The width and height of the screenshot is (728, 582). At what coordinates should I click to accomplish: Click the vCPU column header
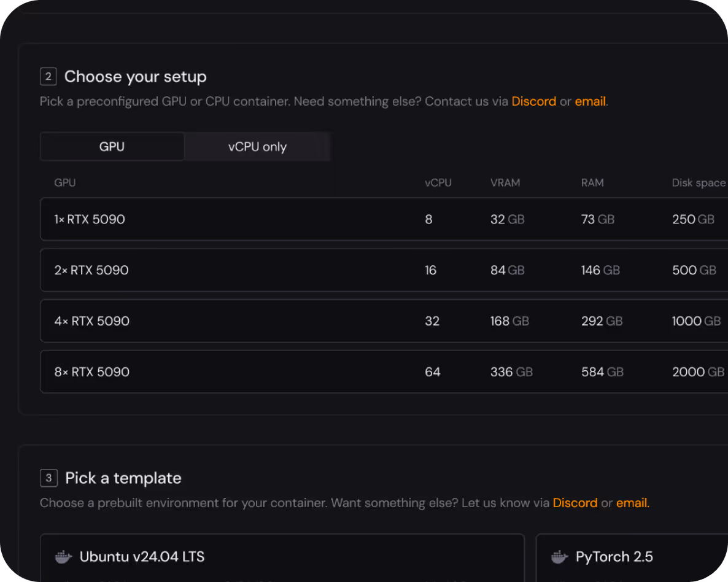coord(438,182)
